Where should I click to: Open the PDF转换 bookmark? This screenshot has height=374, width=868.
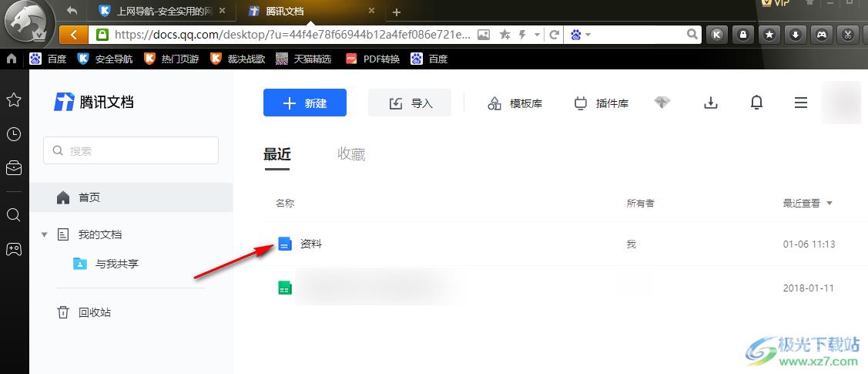(x=373, y=59)
